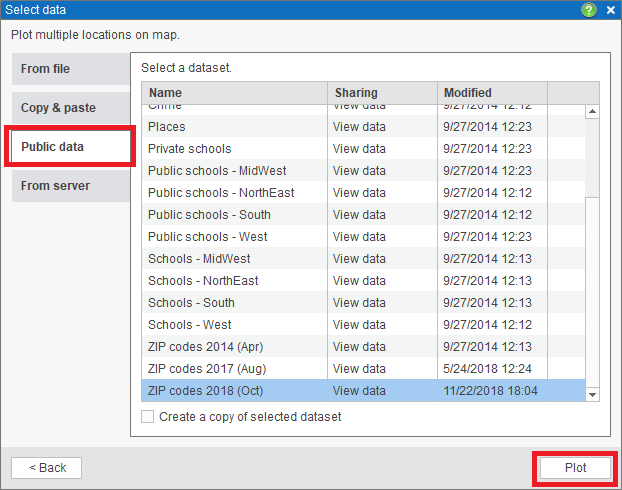Image resolution: width=622 pixels, height=490 pixels.
Task: Choose the ZIP codes 2018 (Oct) dataset
Action: 205,391
